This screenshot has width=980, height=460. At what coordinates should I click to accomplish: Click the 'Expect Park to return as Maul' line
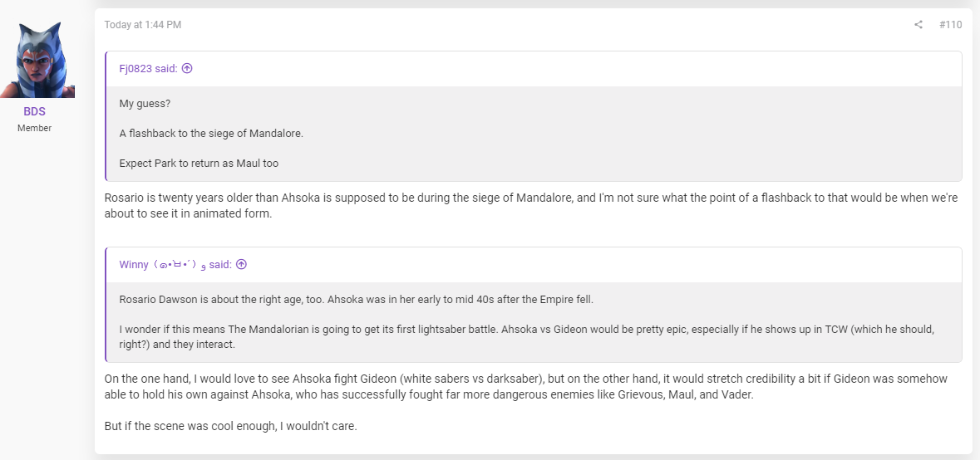(x=199, y=164)
